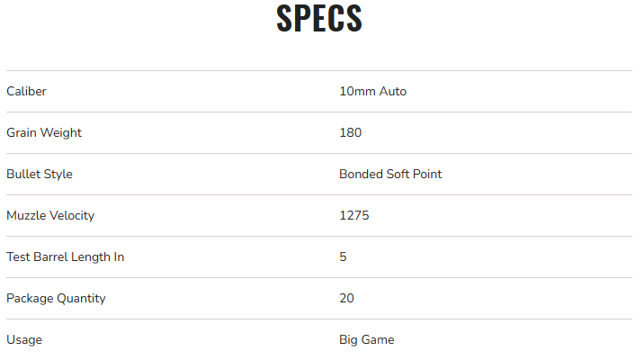Screen dimensions: 644x360
Task: Click the Test Barrel Length In label
Action: 65,257
